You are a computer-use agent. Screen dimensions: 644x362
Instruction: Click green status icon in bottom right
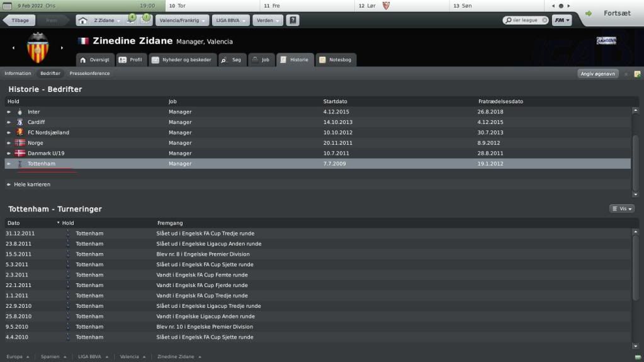coord(638,357)
